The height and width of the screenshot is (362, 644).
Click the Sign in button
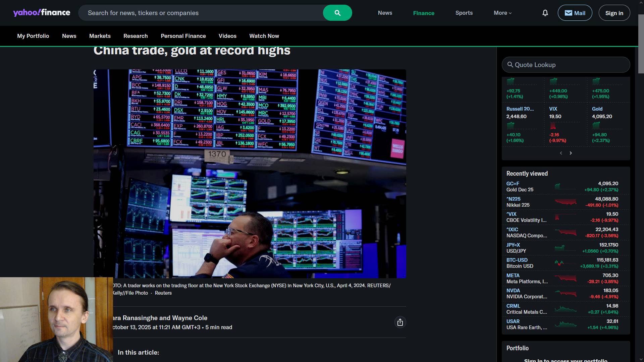click(x=614, y=13)
